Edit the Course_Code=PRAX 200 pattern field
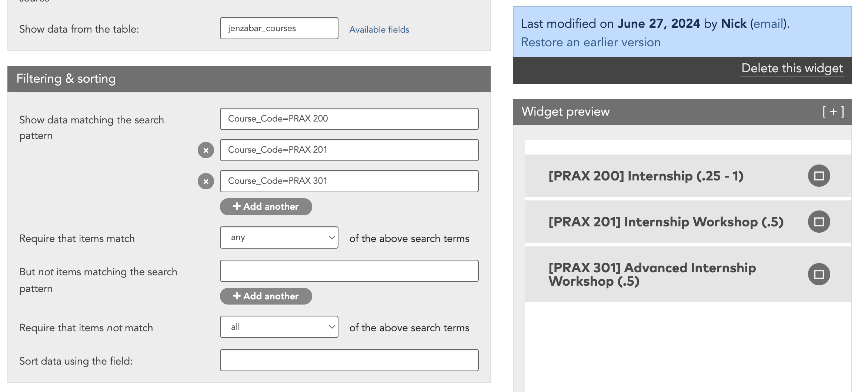This screenshot has height=392, width=868. 349,119
